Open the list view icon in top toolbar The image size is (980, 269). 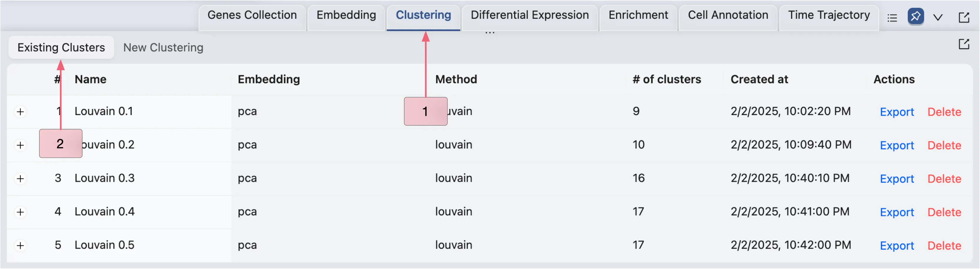pos(892,17)
